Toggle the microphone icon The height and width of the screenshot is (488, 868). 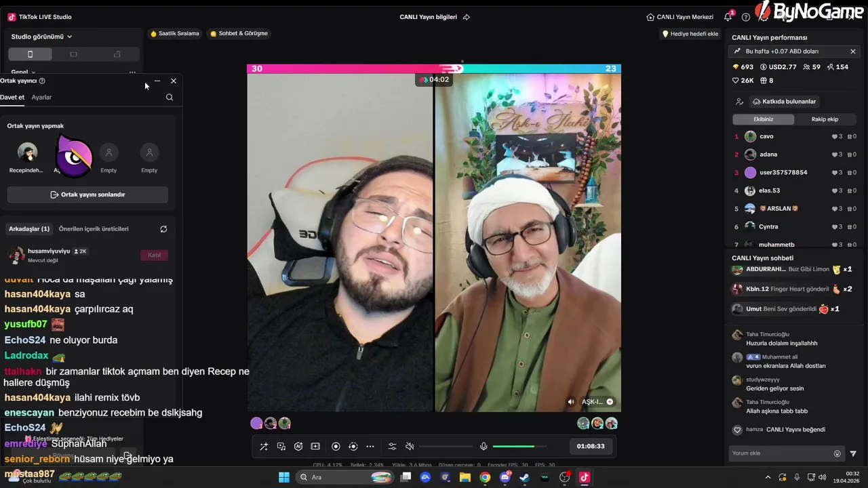(484, 446)
